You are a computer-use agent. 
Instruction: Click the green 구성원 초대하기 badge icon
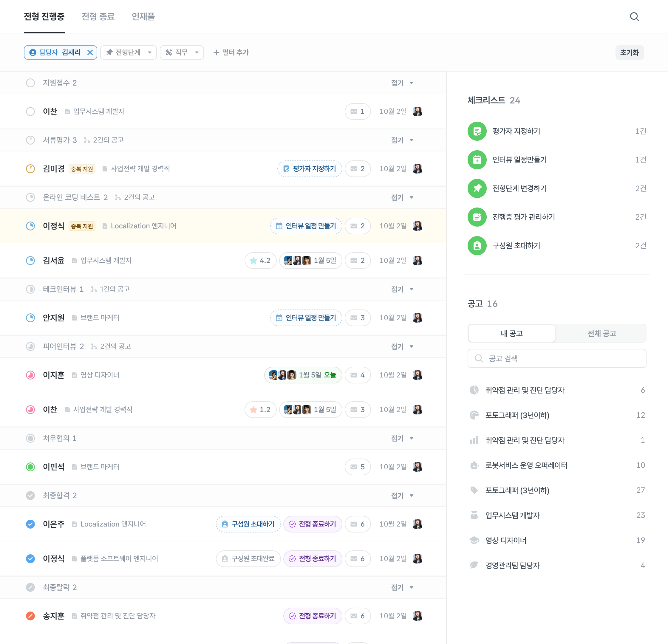[477, 246]
